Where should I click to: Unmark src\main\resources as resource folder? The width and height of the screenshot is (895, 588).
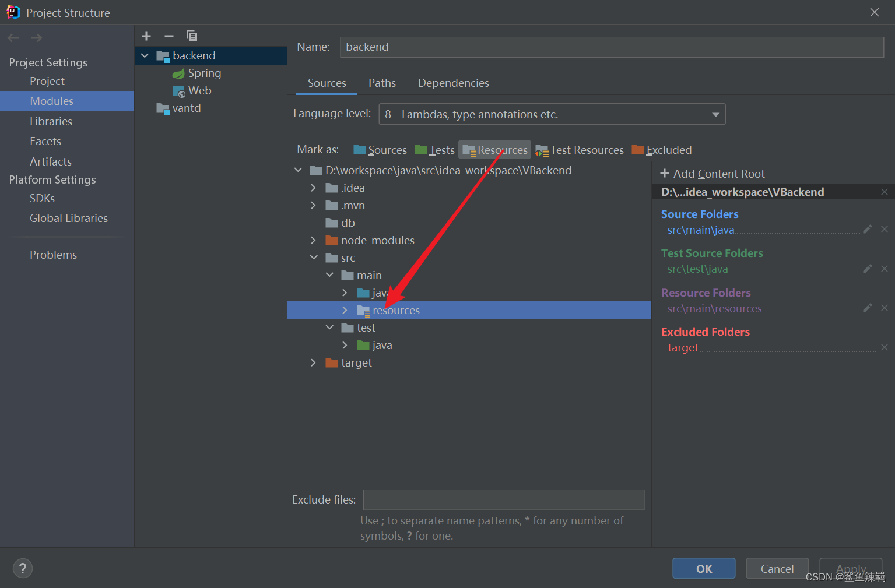(885, 308)
